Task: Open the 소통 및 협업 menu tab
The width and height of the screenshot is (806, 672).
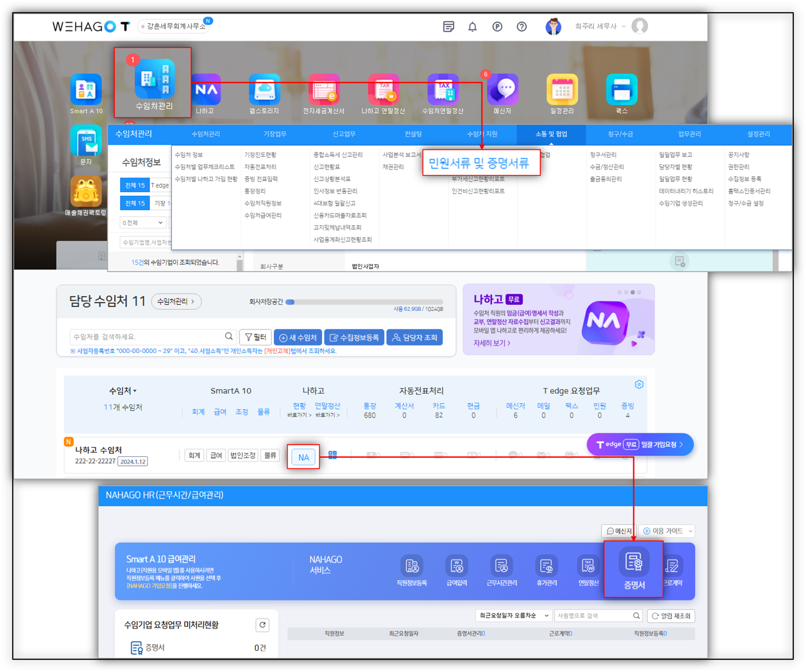Action: point(551,134)
